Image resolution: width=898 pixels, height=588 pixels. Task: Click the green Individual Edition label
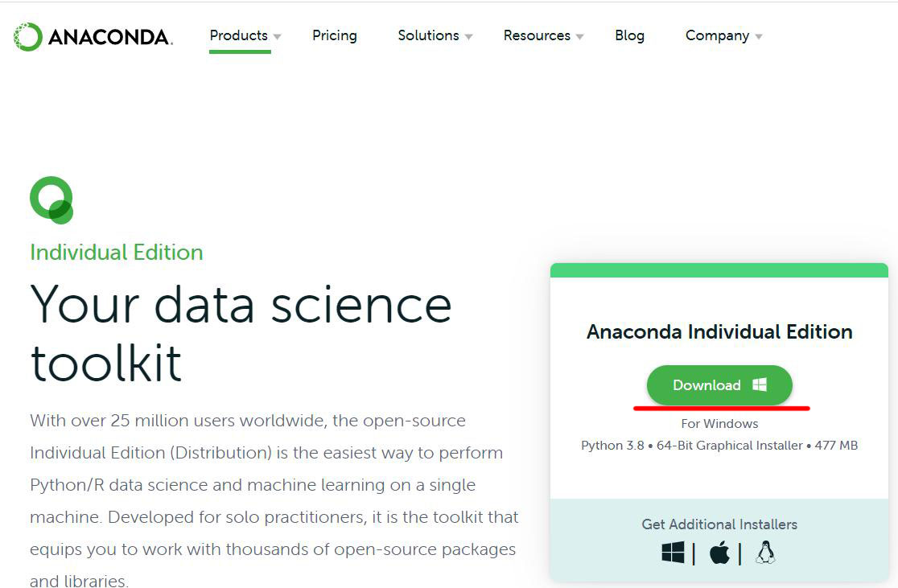coord(117,253)
